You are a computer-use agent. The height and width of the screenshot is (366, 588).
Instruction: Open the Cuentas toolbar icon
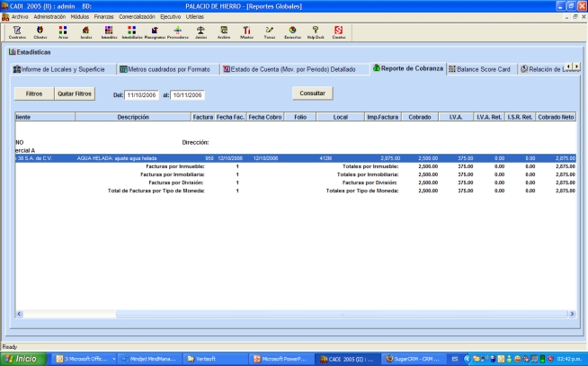pyautogui.click(x=339, y=32)
